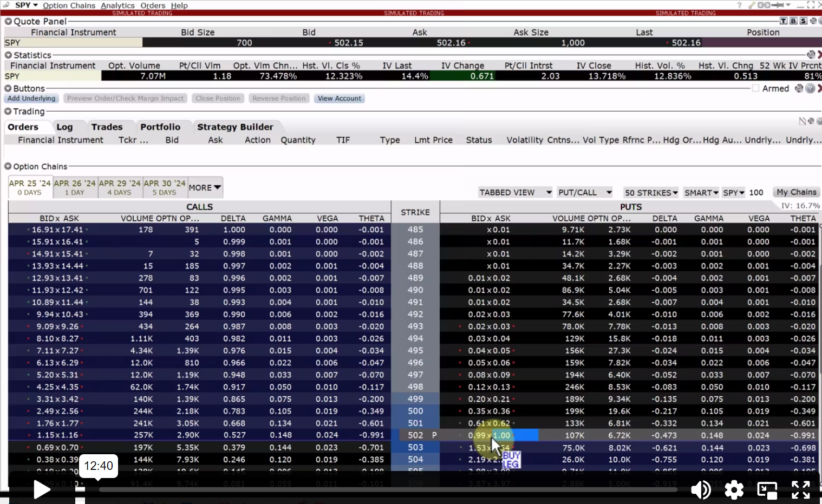Click the Reverse Position button
Image resolution: width=822 pixels, height=504 pixels.
pos(279,99)
